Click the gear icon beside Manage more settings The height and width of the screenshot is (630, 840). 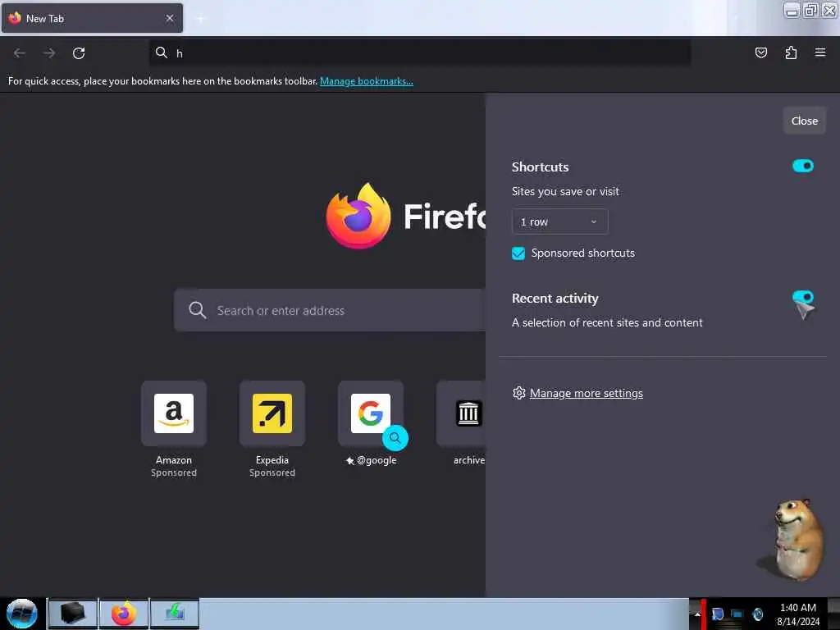coord(518,393)
